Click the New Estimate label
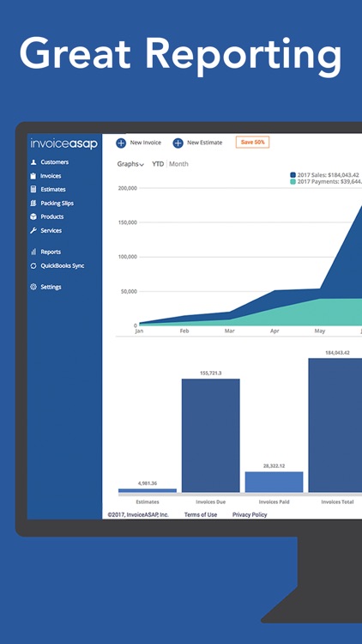 (x=205, y=143)
